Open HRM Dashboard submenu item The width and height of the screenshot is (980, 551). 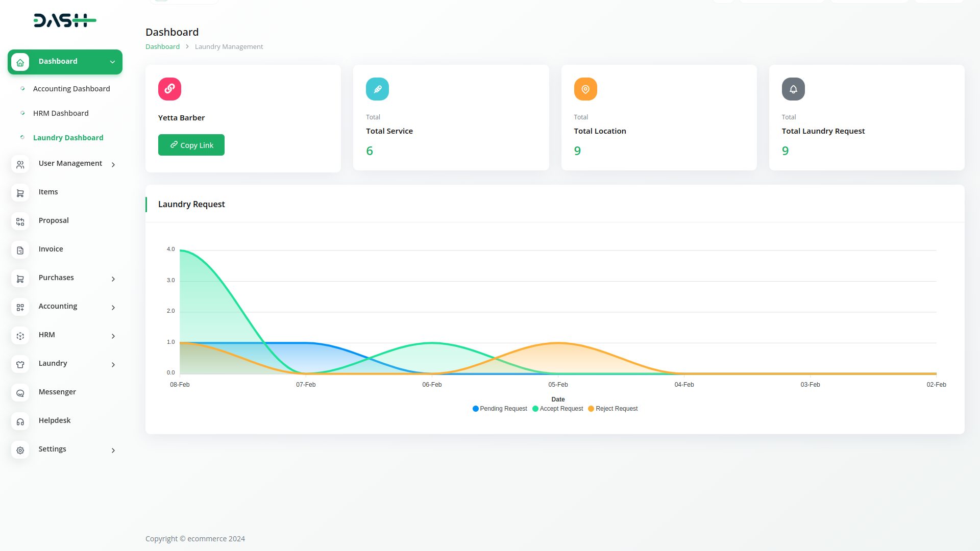[x=61, y=113]
